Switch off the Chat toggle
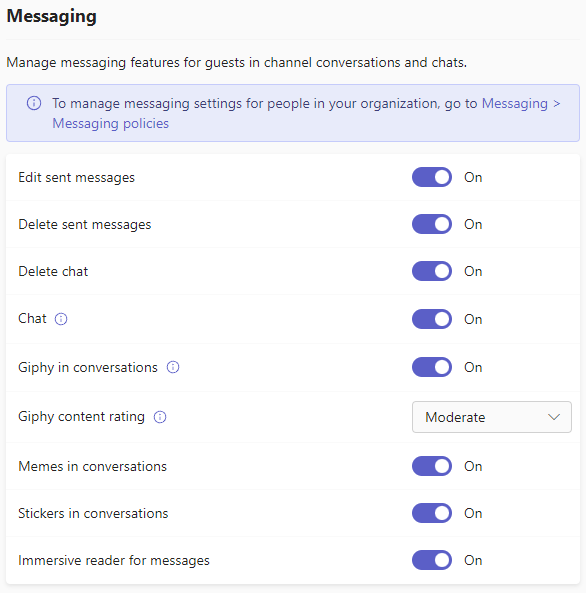 pyautogui.click(x=432, y=319)
